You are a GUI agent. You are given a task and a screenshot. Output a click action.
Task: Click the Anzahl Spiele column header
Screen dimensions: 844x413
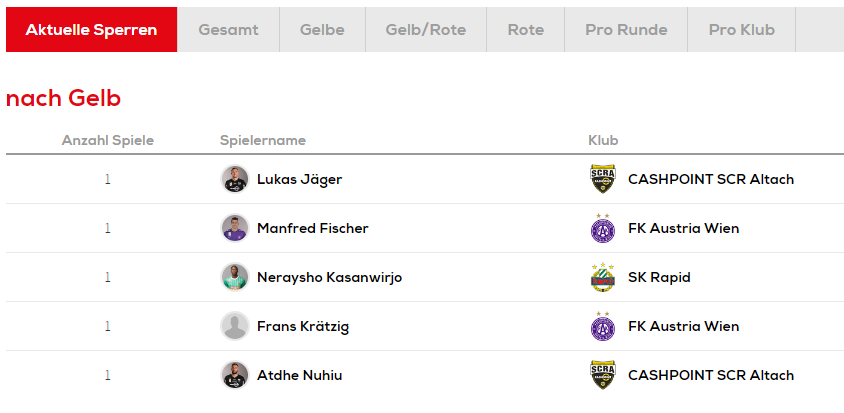108,140
